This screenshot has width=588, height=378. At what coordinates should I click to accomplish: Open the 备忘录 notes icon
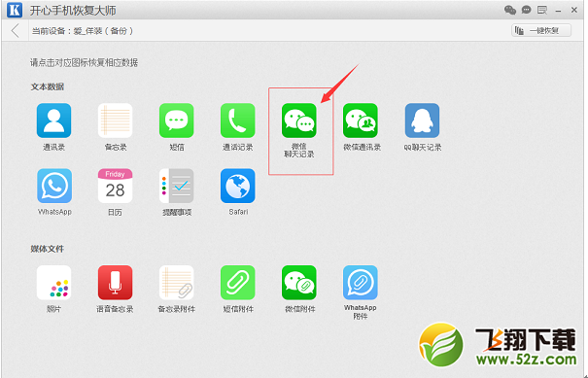click(115, 120)
